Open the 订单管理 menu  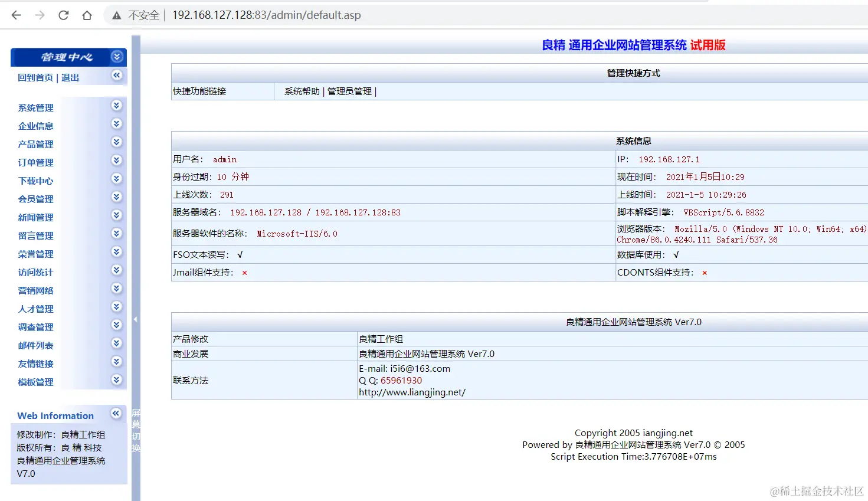(x=35, y=163)
